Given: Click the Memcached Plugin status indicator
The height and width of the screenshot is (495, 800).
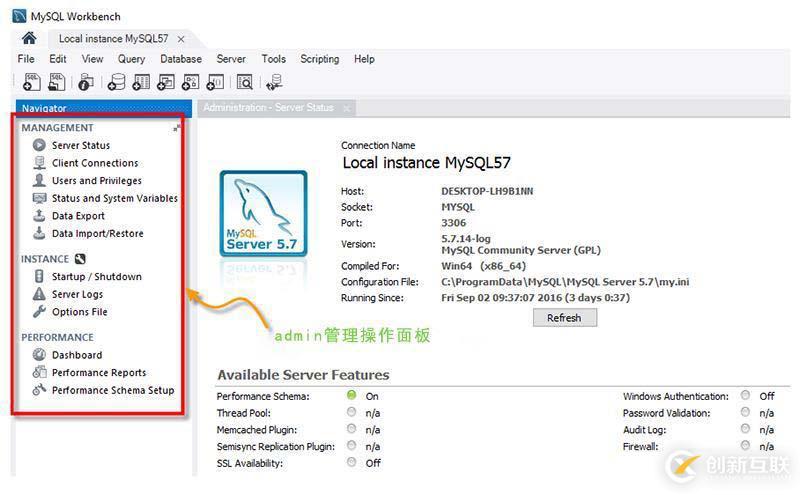Looking at the screenshot, I should (x=352, y=429).
